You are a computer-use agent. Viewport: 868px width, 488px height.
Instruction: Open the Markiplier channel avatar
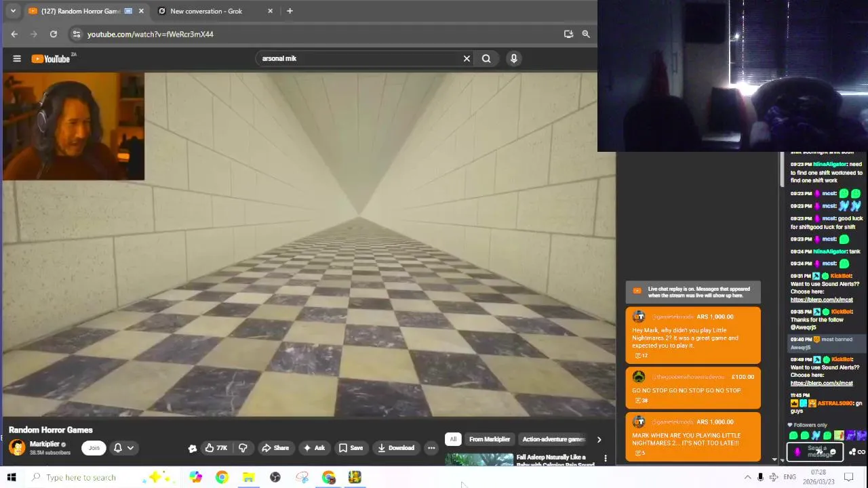[x=17, y=447]
